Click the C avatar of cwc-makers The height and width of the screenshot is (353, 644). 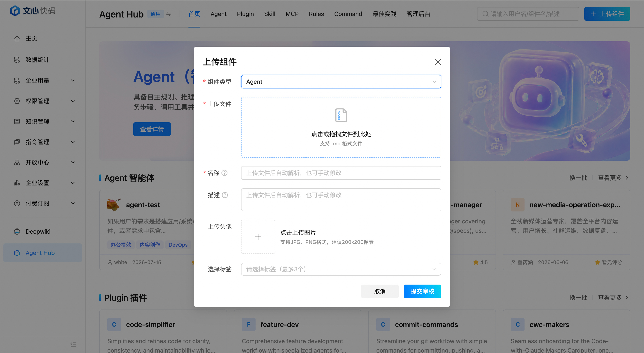tap(517, 324)
